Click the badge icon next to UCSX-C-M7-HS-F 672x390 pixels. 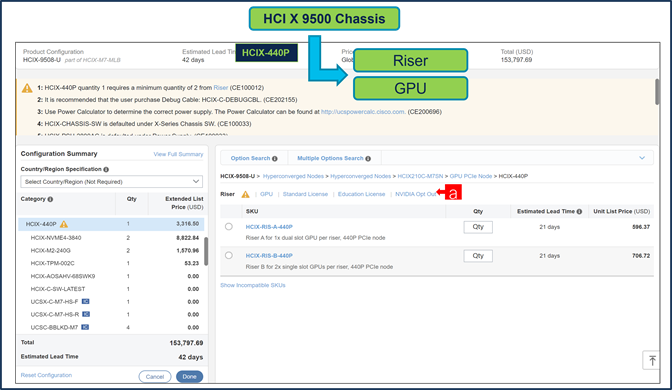pos(85,302)
